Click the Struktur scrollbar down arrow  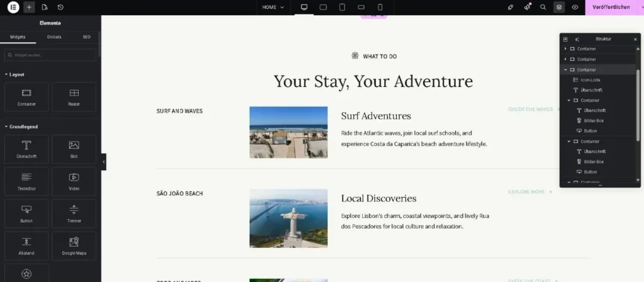point(638,180)
